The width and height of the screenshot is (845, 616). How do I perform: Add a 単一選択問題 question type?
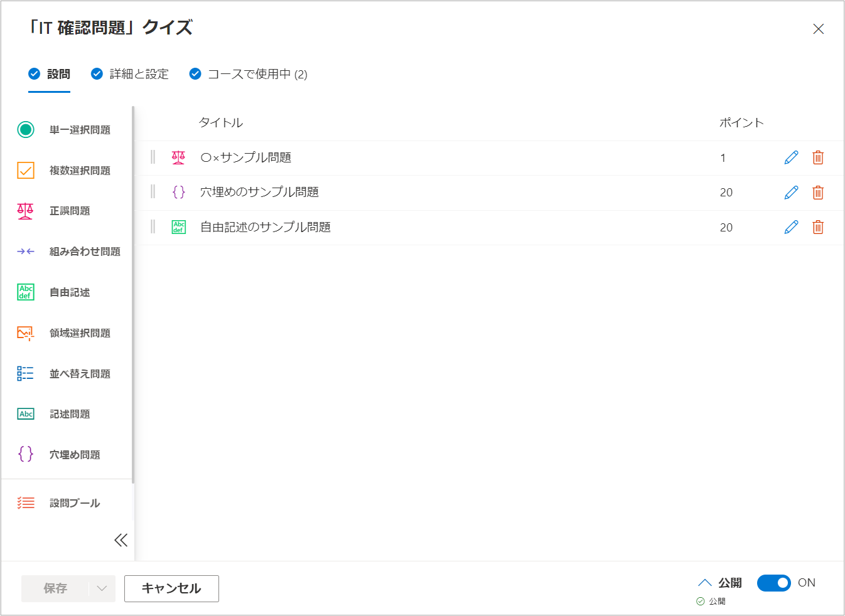point(65,130)
